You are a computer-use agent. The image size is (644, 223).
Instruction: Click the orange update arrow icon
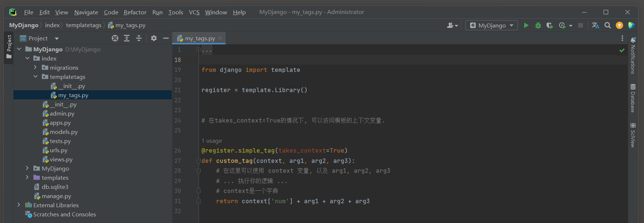click(619, 25)
